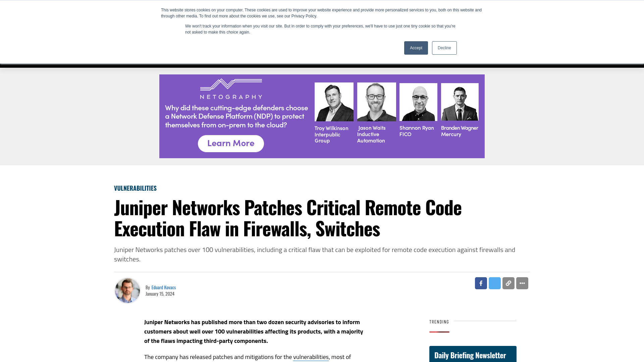644x362 pixels.
Task: Click the more sharing options icon
Action: click(x=522, y=283)
